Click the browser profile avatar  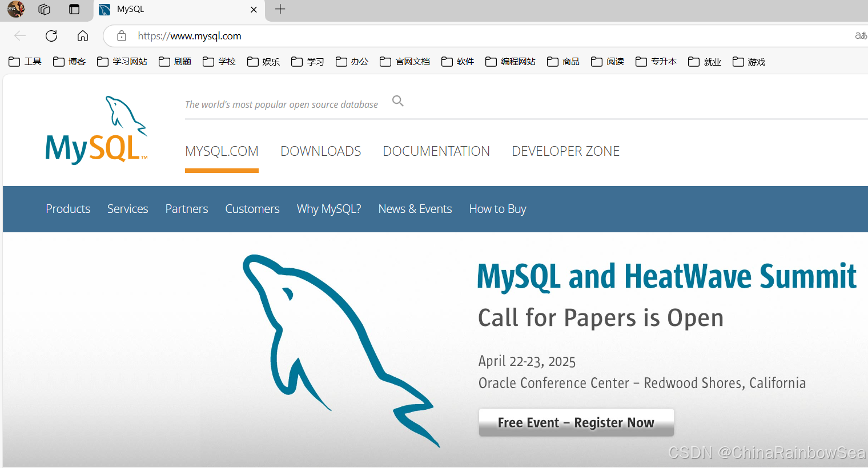15,9
